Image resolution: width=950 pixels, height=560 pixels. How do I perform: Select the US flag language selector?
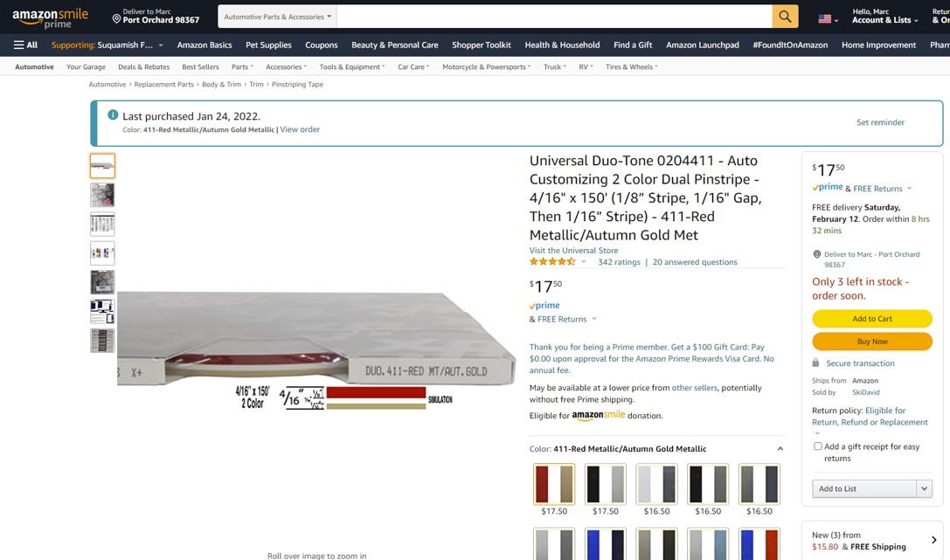point(829,19)
